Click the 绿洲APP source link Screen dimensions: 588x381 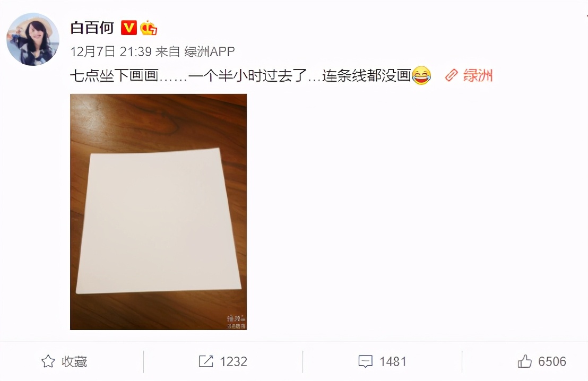(209, 51)
